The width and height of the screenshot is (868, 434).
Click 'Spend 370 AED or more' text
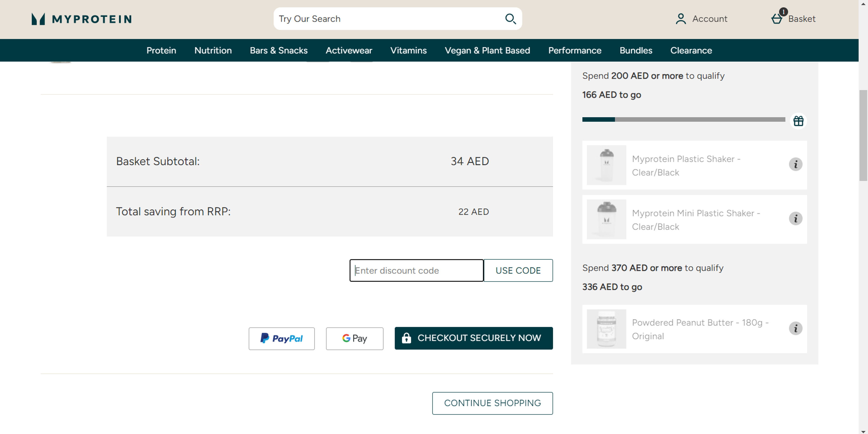632,268
